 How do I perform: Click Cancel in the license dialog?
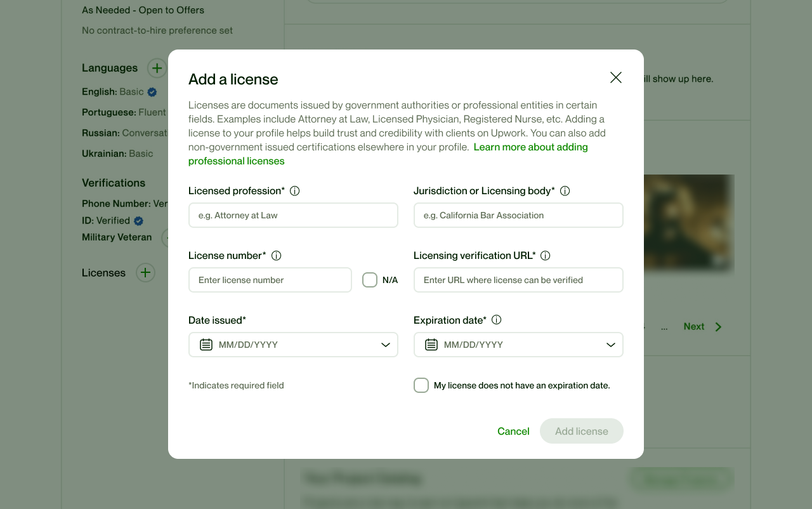tap(513, 431)
